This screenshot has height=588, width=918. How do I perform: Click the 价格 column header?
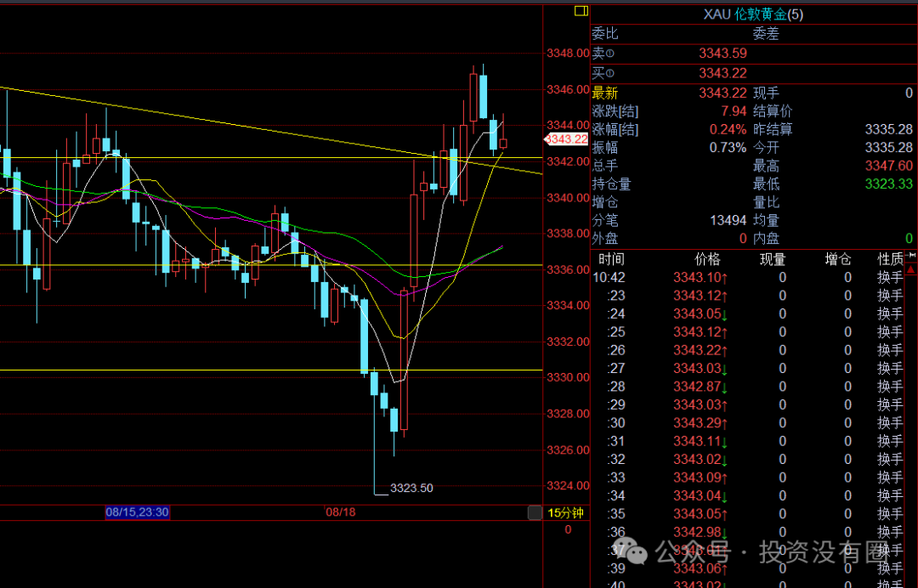(707, 259)
